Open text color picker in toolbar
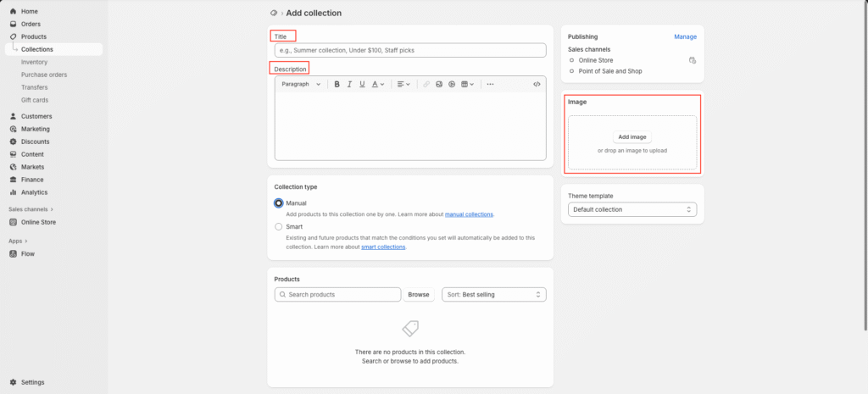 377,84
